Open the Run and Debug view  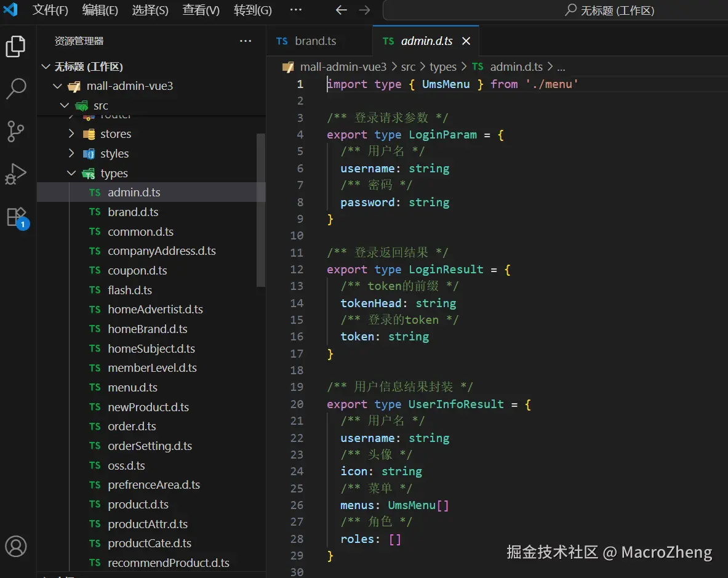(16, 174)
